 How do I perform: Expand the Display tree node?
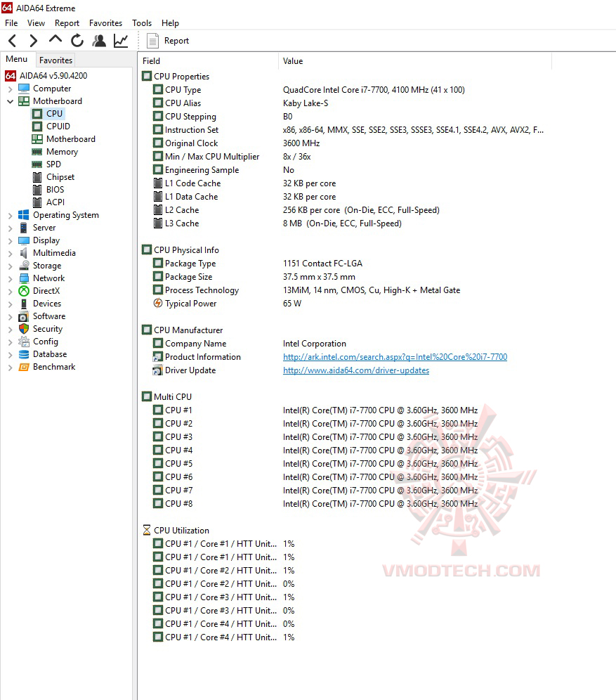[11, 240]
